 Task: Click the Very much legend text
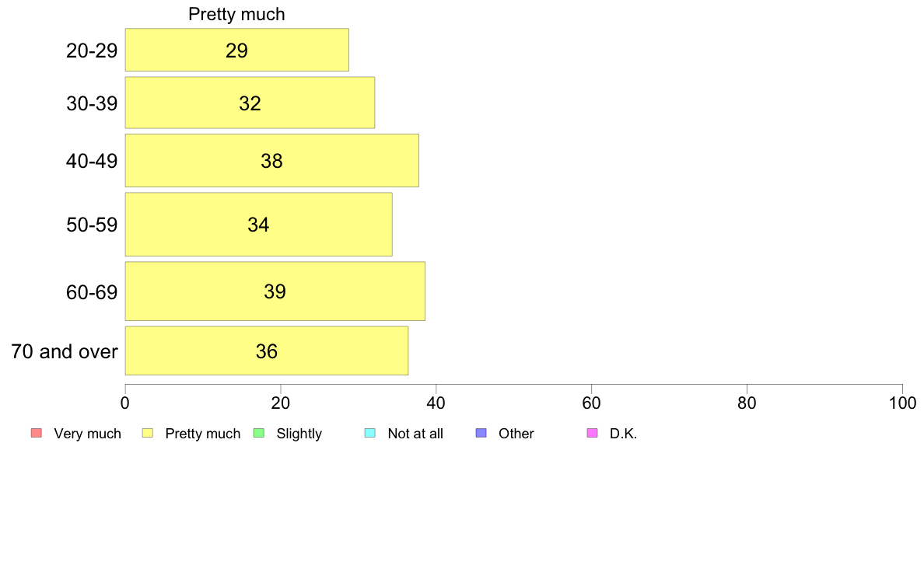[87, 434]
